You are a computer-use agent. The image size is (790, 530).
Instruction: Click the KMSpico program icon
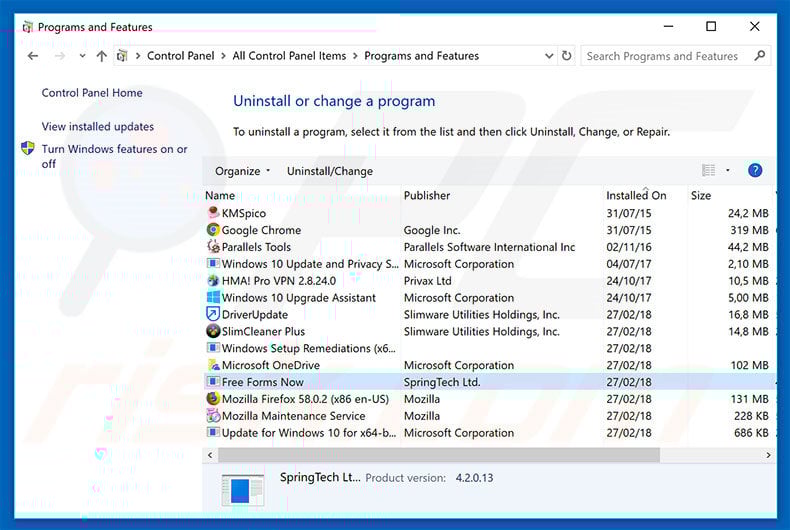[x=213, y=213]
